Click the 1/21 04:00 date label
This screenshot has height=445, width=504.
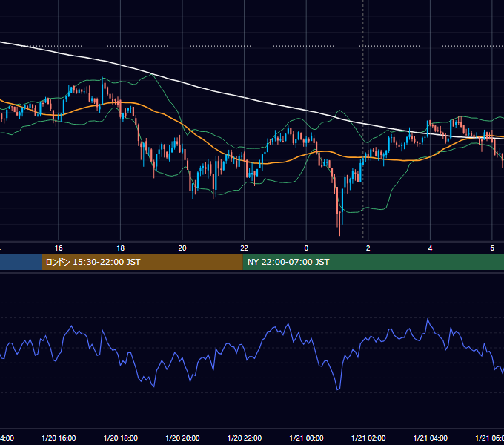pos(430,438)
